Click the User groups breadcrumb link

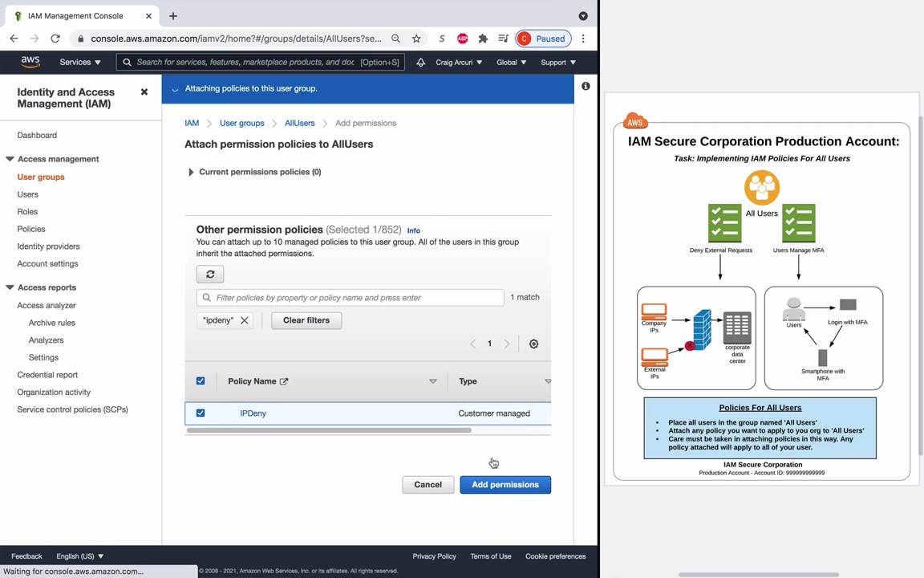tap(241, 123)
